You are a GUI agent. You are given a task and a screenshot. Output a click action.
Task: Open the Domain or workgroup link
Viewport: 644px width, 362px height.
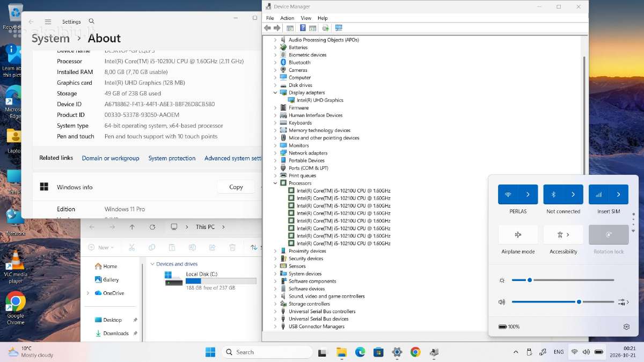[111, 158]
